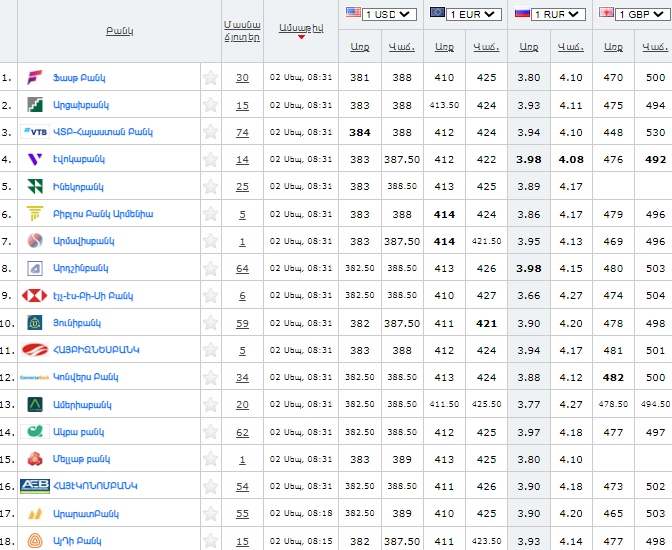Select Evocabank's bold 3.98 RUR rate
This screenshot has height=550, width=672.
tap(528, 159)
